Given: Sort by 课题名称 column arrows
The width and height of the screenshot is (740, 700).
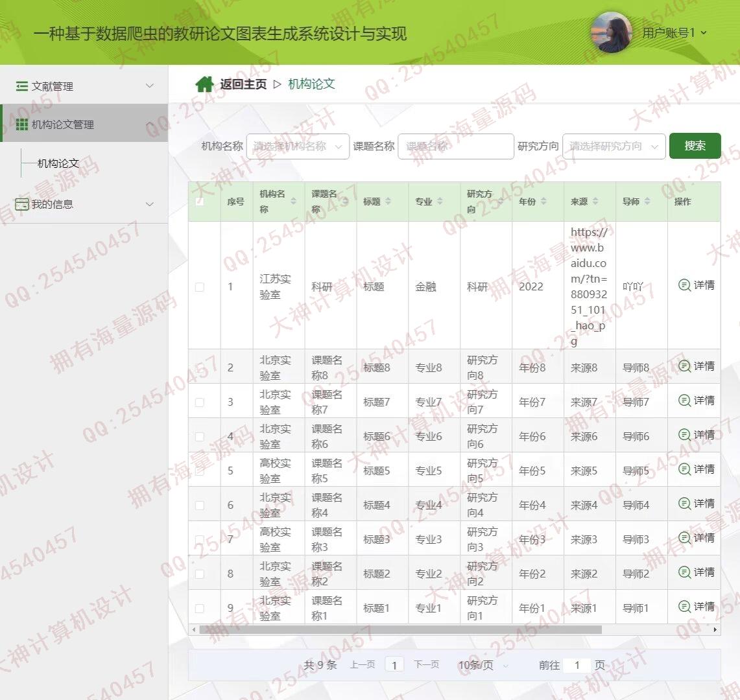Looking at the screenshot, I should click(346, 201).
